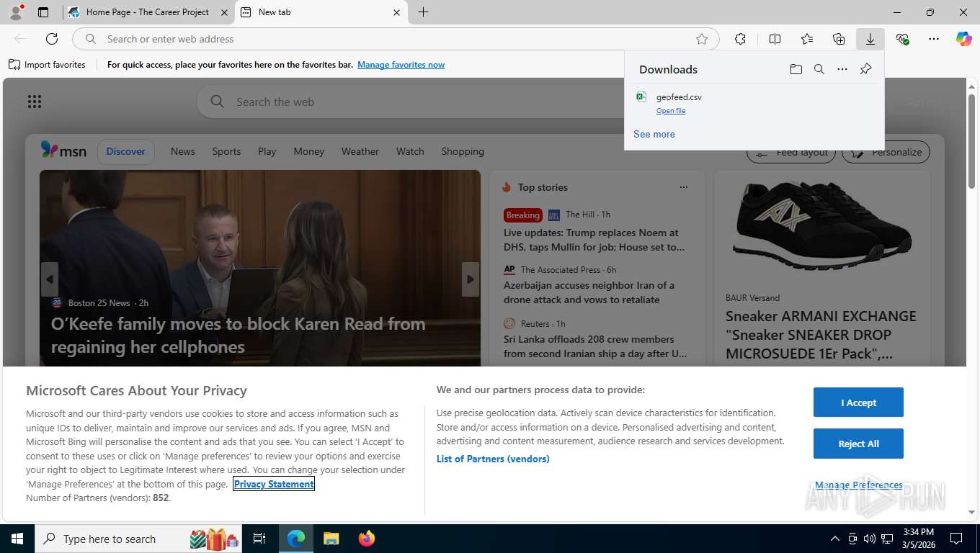The height and width of the screenshot is (553, 980).
Task: Open the tab actions menu icon
Action: tap(43, 12)
